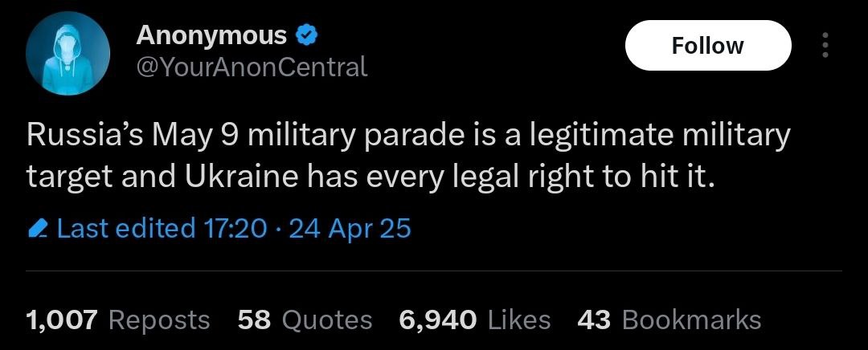The image size is (868, 350).
Task: Click the "24 Apr 25" date
Action: tap(350, 230)
